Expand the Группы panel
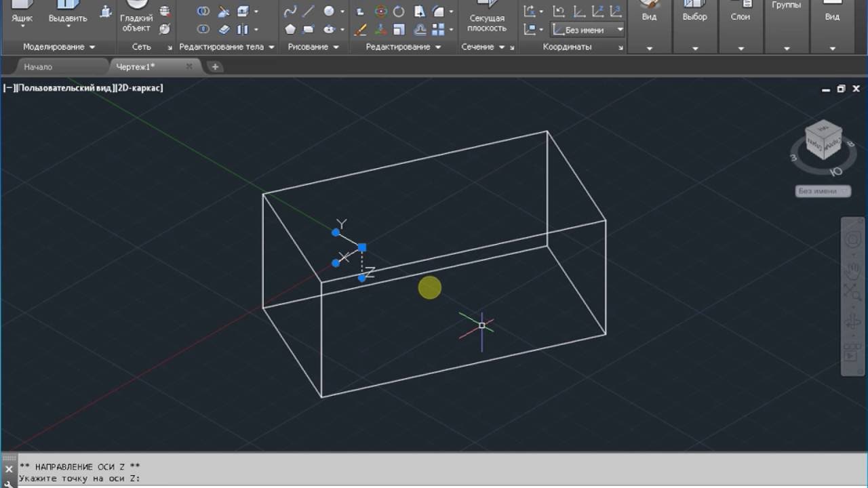Viewport: 868px width, 488px height. pyautogui.click(x=787, y=49)
